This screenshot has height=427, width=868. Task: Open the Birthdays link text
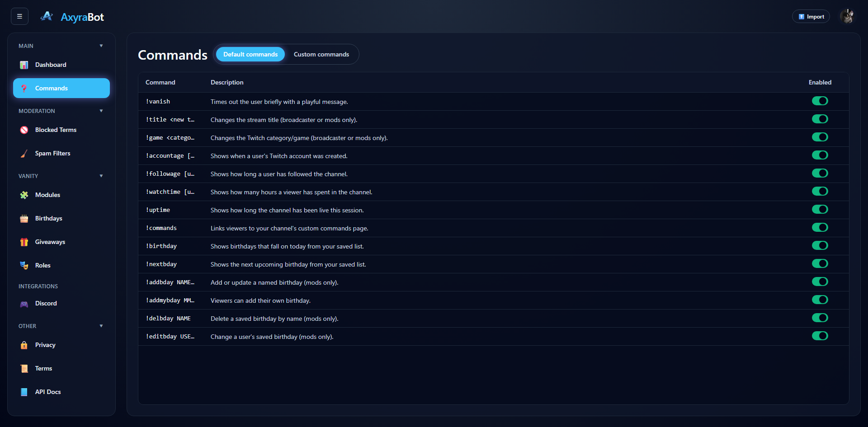49,218
